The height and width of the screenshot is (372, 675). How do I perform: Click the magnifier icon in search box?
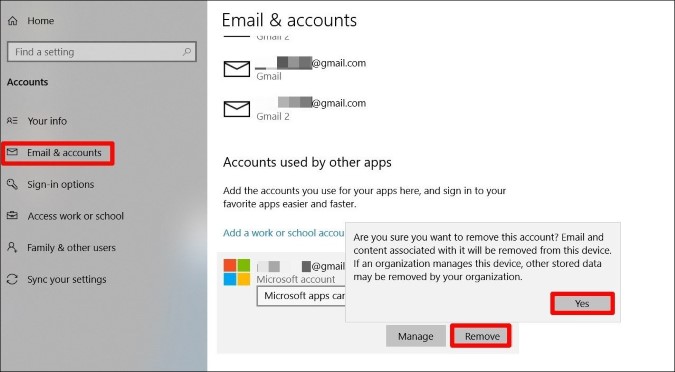pyautogui.click(x=187, y=52)
